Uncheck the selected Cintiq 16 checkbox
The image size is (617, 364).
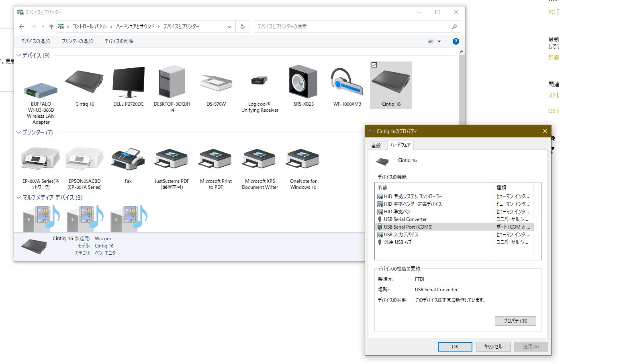point(374,65)
